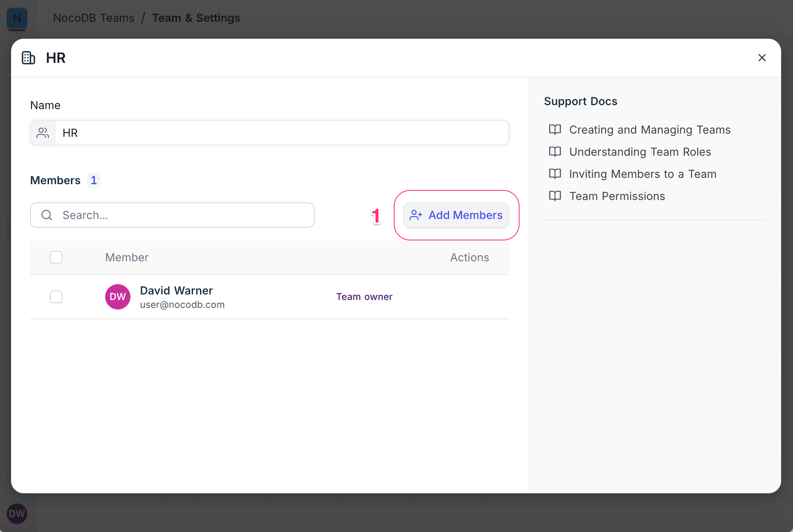793x532 pixels.
Task: Click David Warner's DW avatar in member row
Action: pos(118,297)
